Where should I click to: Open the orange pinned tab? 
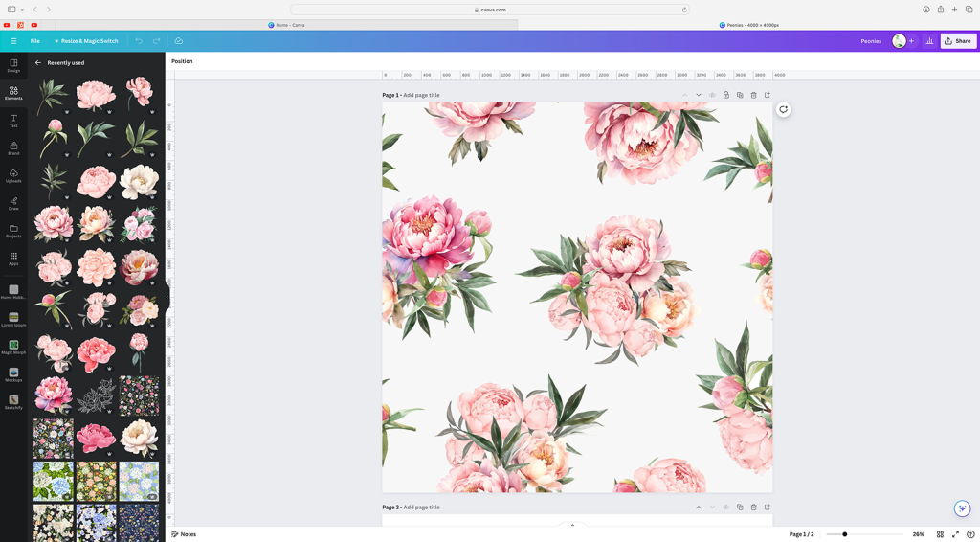coord(20,25)
